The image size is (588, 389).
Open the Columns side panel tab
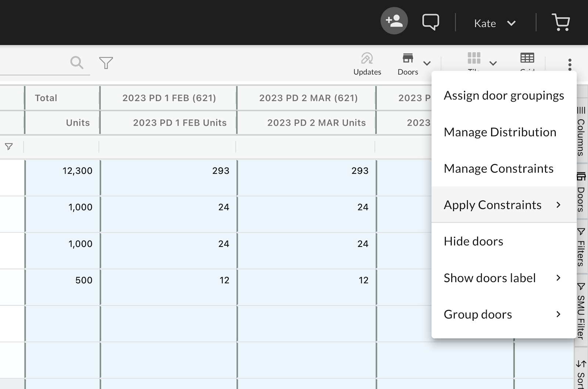[x=581, y=132]
